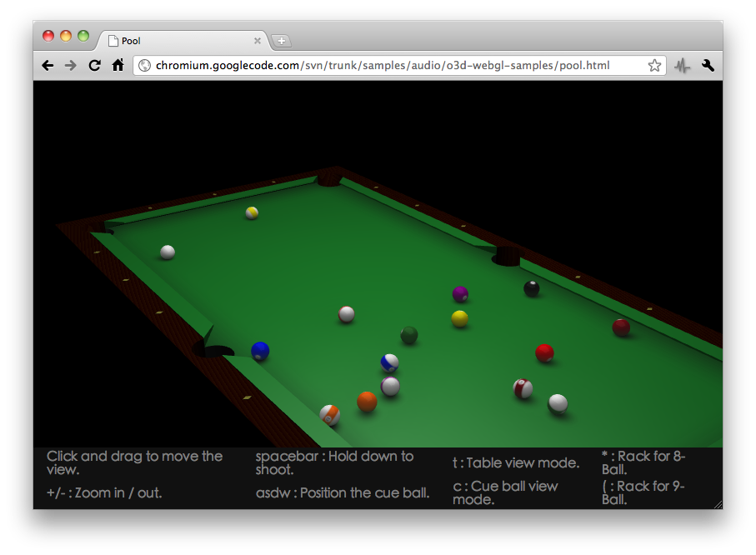Screen dimensions: 756x555
Task: Click the solid orange ball
Action: coord(367,402)
